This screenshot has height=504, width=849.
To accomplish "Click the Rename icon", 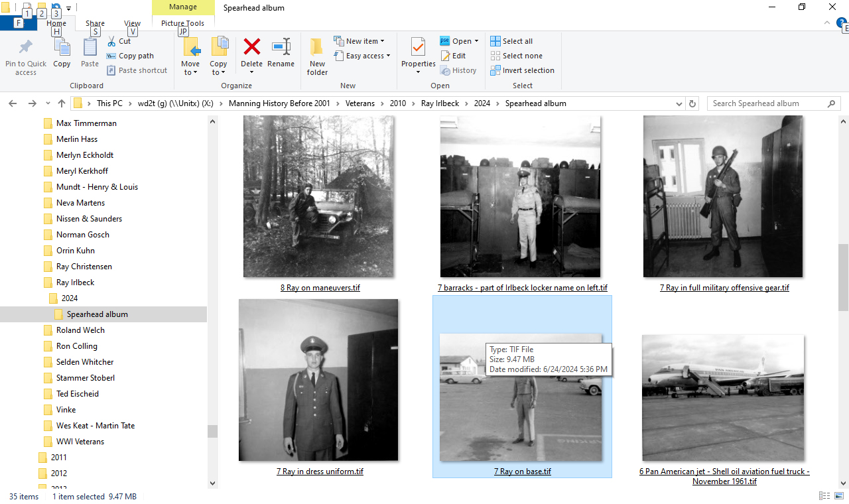I will (281, 48).
